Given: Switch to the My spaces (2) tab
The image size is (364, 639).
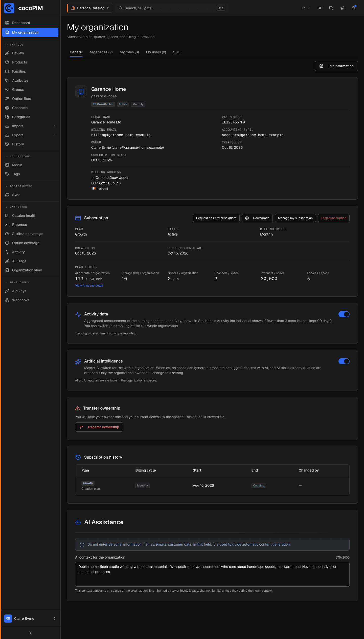Looking at the screenshot, I should (x=101, y=52).
